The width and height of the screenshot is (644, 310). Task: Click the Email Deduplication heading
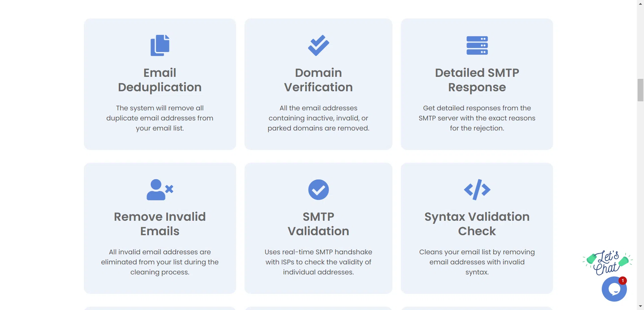click(x=160, y=80)
